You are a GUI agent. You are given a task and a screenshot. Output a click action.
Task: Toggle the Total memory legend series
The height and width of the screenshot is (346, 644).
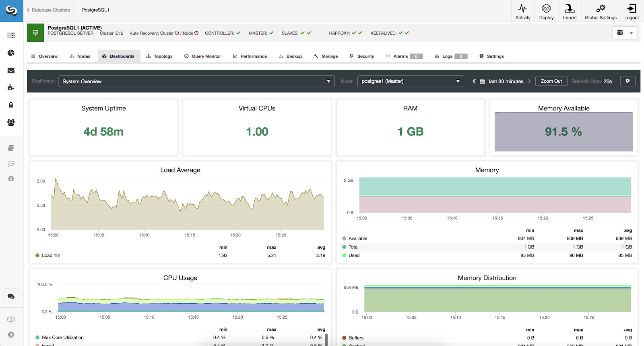(x=350, y=247)
